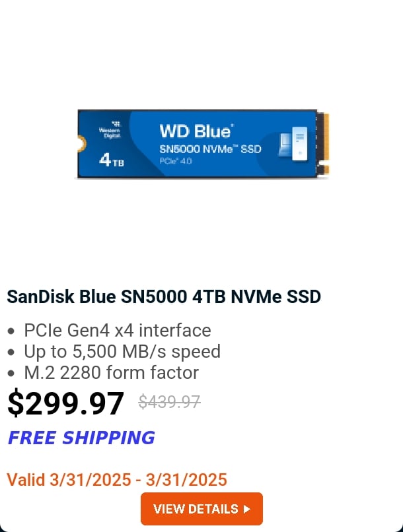Click the gold connector pins of the SSD

(324, 144)
